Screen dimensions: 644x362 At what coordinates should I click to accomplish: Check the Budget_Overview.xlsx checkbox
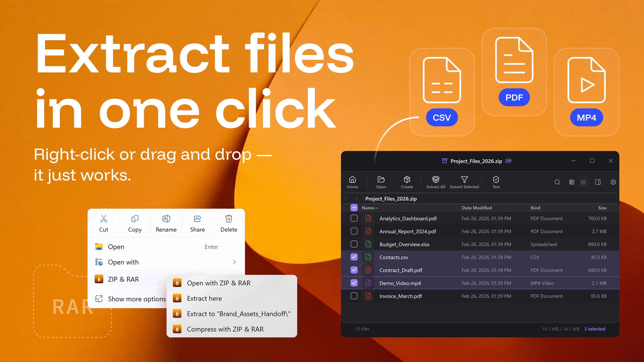click(354, 244)
